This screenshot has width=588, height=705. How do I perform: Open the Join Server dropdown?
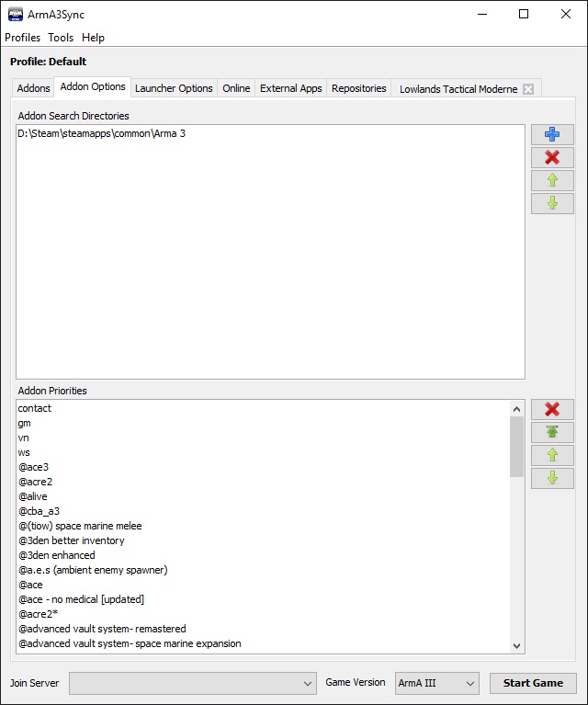point(308,683)
